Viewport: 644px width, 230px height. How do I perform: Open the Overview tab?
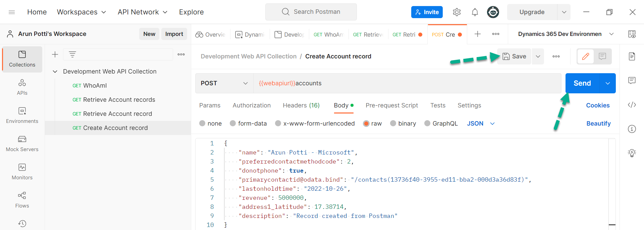(211, 34)
